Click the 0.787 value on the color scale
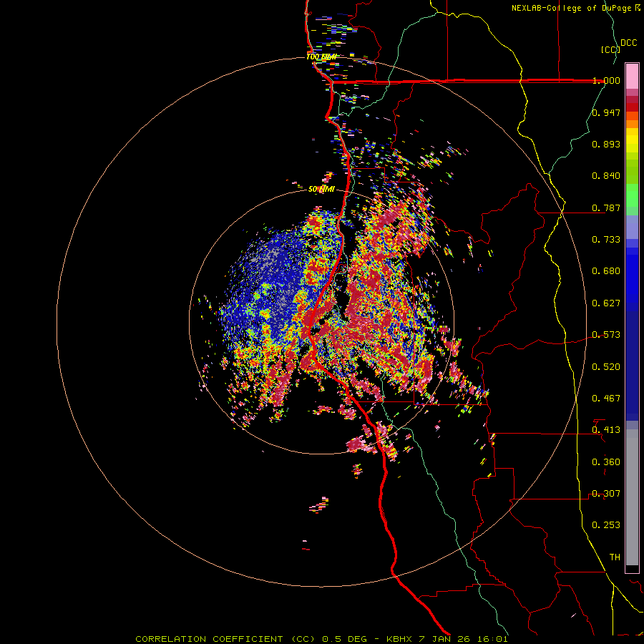644x644 pixels. click(606, 208)
